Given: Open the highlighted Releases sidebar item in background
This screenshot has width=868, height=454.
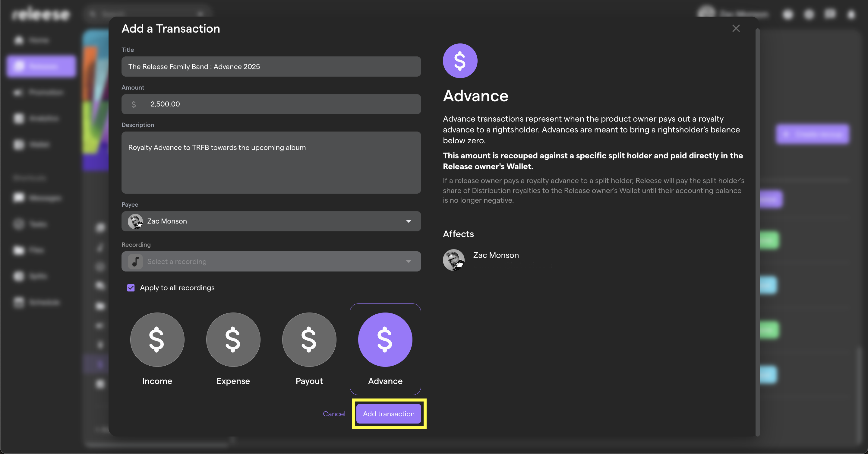Looking at the screenshot, I should coord(41,66).
